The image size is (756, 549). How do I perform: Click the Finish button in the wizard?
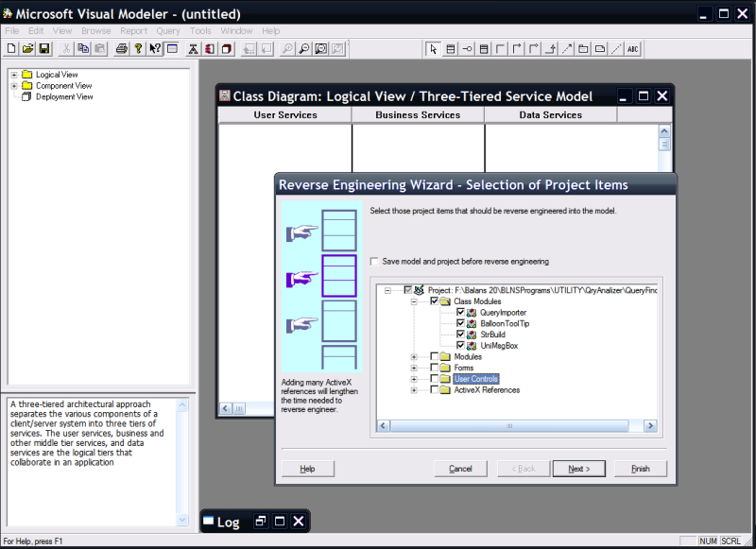pos(641,469)
